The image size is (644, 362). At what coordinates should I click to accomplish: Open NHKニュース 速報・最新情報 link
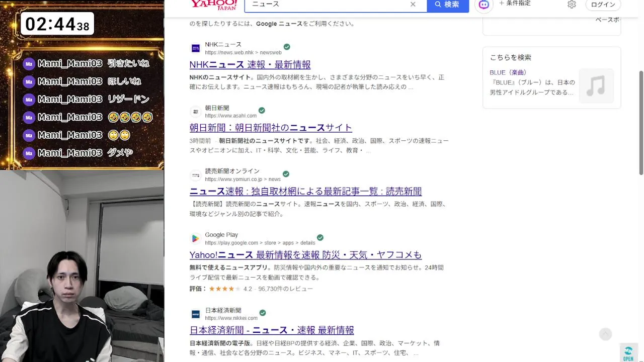click(250, 64)
